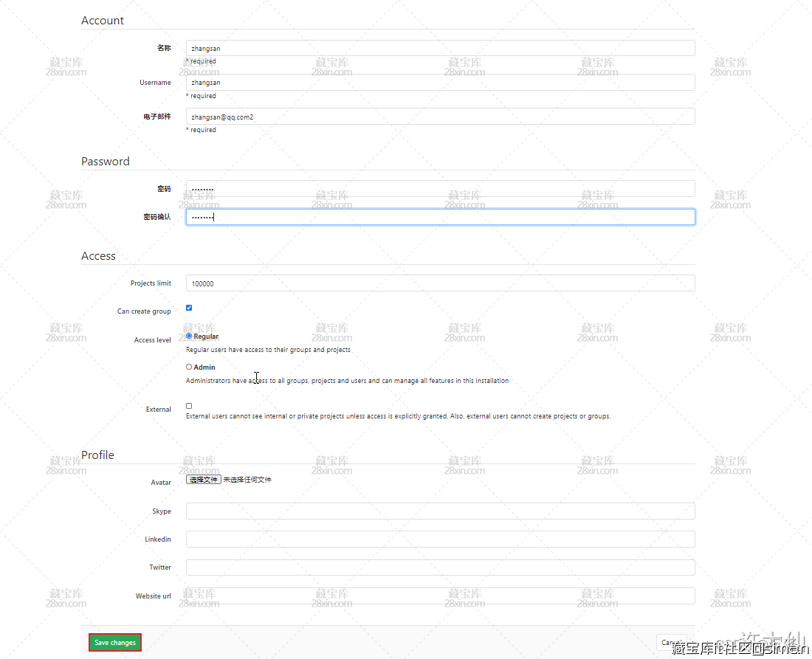Click the 'Can create group' text label
The height and width of the screenshot is (659, 812).
click(144, 311)
